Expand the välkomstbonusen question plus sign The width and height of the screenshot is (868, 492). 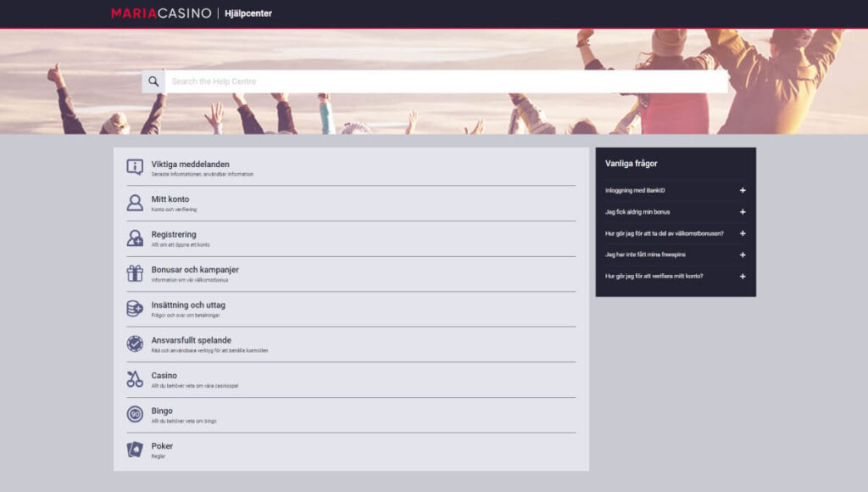(x=743, y=233)
